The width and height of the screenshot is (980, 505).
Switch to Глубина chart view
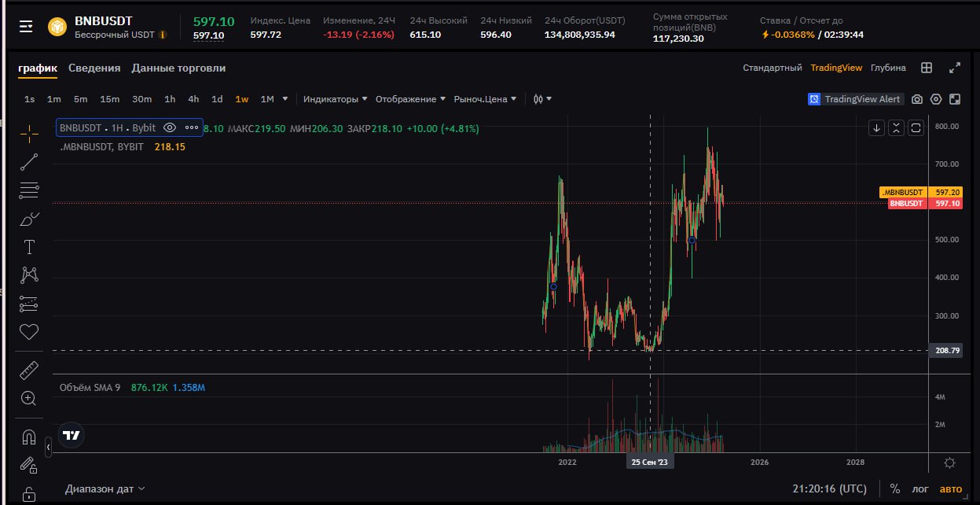(x=888, y=68)
